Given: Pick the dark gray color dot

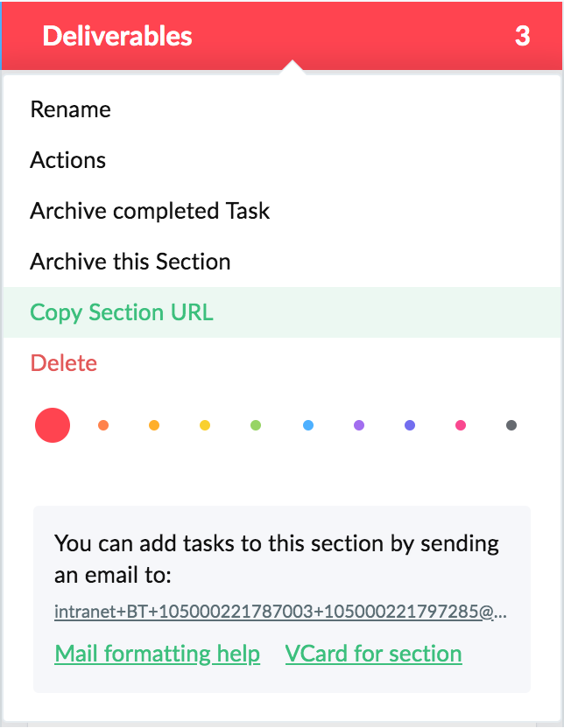Looking at the screenshot, I should tap(511, 425).
